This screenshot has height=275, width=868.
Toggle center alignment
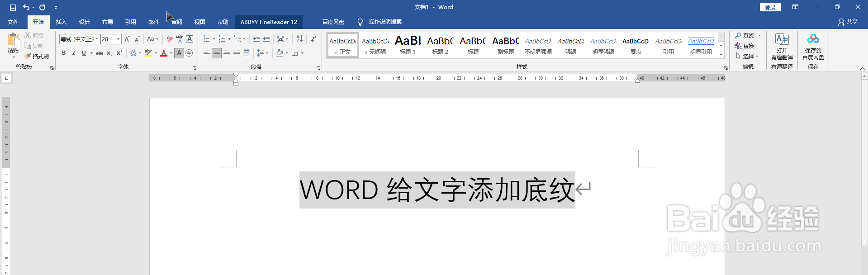[x=217, y=53]
